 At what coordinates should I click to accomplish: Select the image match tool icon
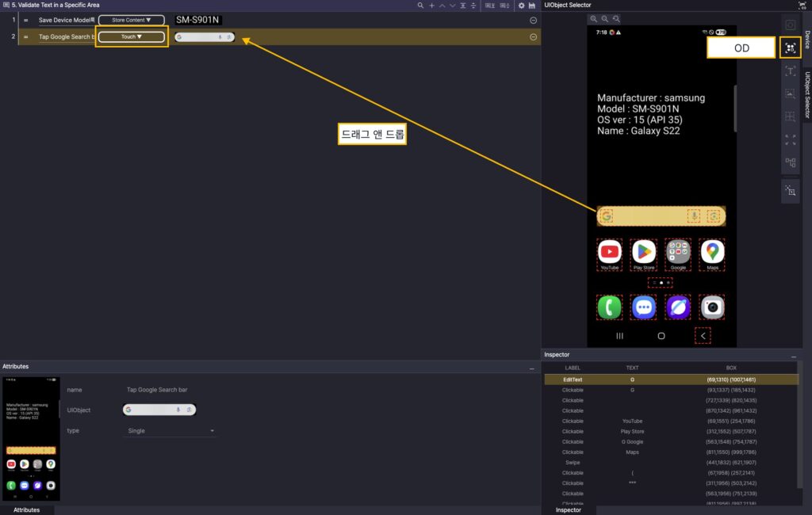tap(790, 94)
